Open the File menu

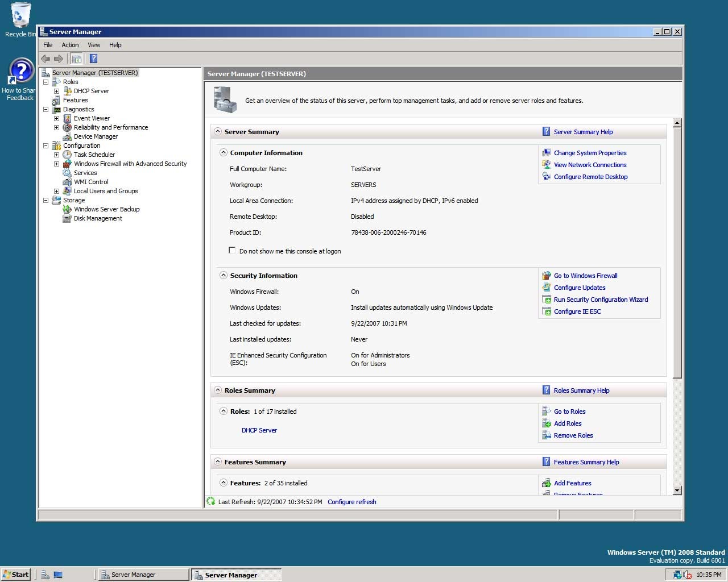tap(48, 45)
